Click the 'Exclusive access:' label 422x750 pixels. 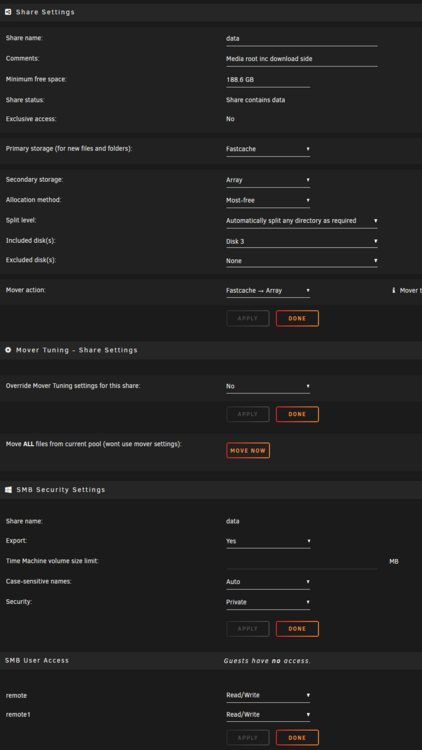31,119
